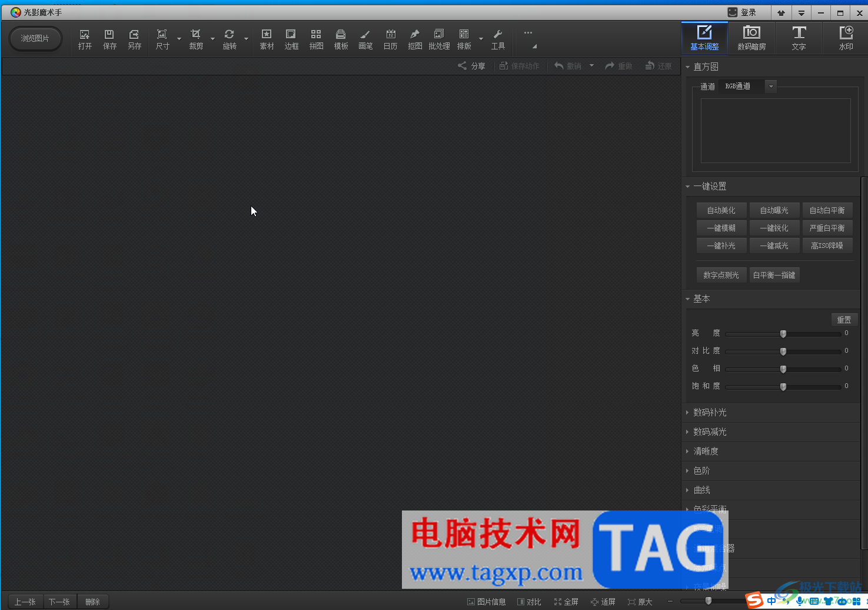Click the 另存 save-as icon
The image size is (868, 610).
tap(134, 39)
